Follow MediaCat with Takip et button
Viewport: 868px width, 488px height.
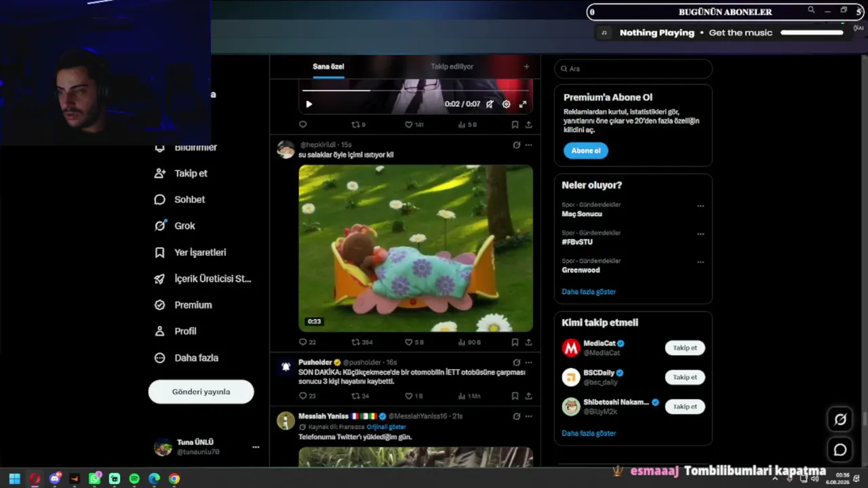(x=685, y=348)
